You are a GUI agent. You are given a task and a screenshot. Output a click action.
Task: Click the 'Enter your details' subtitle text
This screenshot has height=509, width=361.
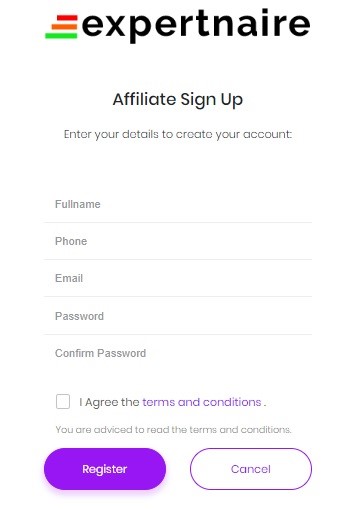[x=178, y=134]
